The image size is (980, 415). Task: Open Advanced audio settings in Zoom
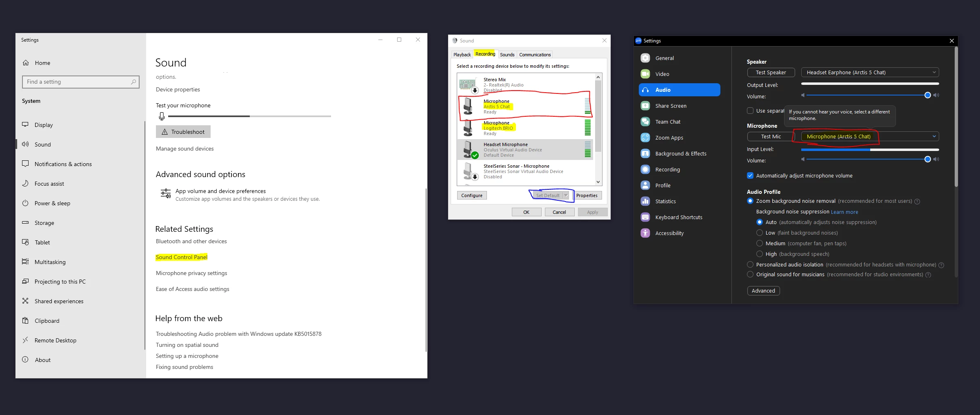[763, 291]
